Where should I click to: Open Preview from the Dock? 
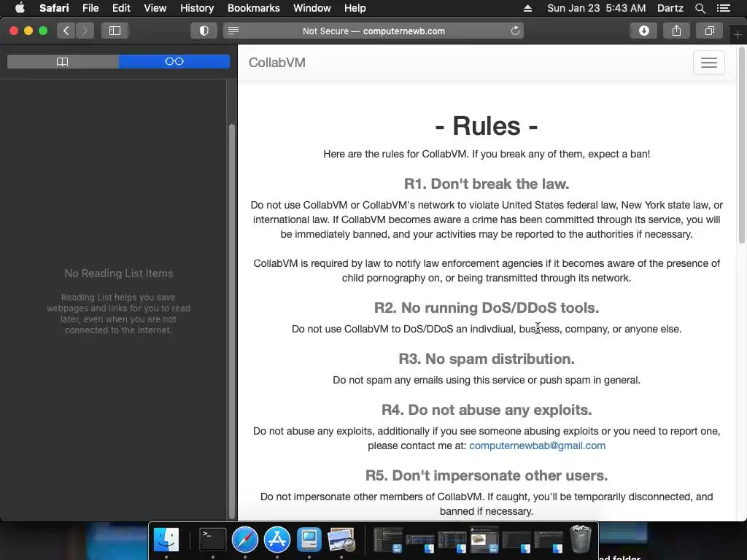[x=341, y=540]
